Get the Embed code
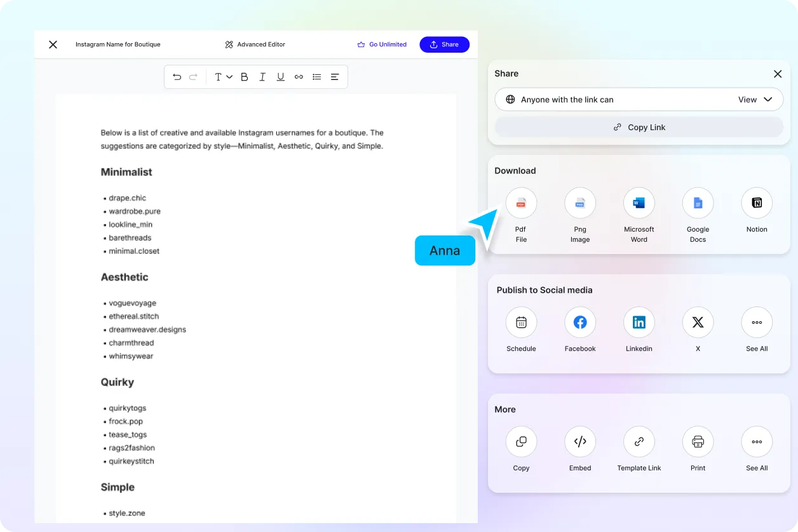This screenshot has width=798, height=532. (x=580, y=441)
